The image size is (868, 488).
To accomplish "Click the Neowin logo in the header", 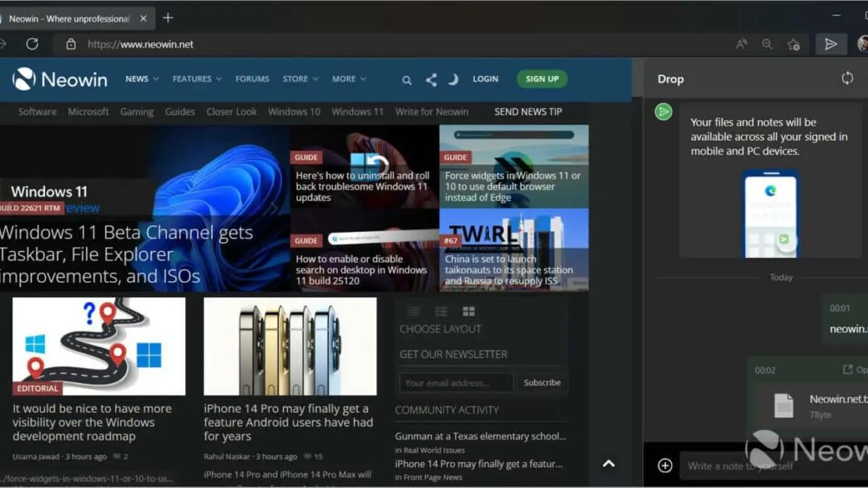I will tap(58, 79).
